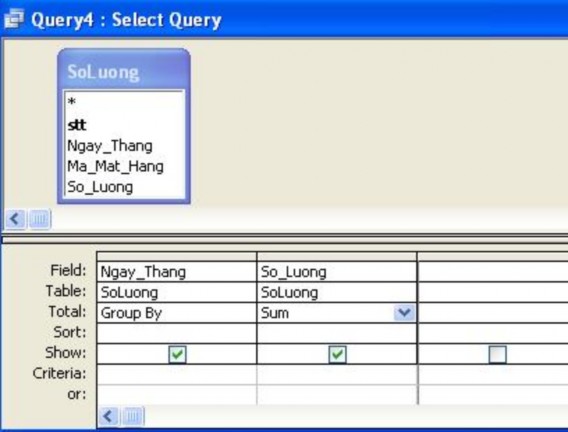Click Sort cell under So_Luong column

(337, 333)
